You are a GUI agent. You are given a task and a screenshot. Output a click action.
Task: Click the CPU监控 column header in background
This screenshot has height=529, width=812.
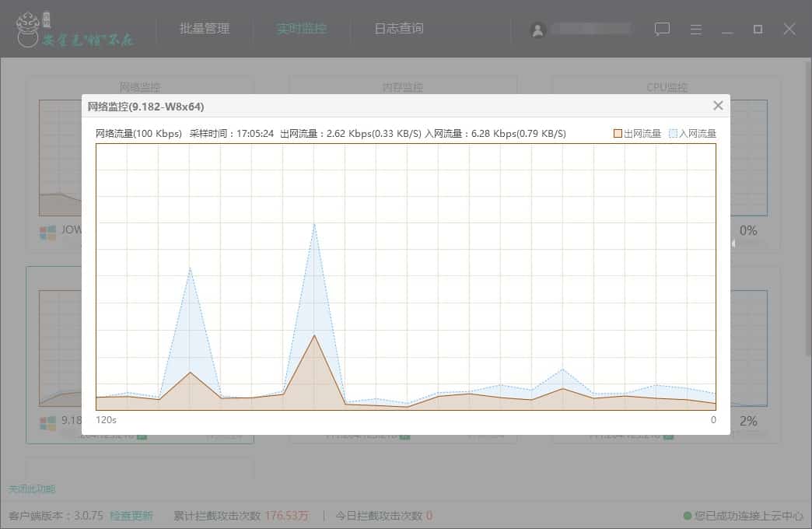click(x=667, y=87)
